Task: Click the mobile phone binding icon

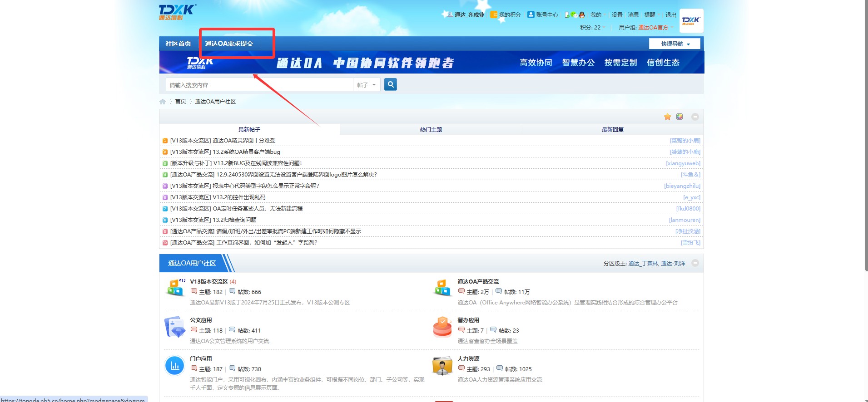Action: coord(567,15)
